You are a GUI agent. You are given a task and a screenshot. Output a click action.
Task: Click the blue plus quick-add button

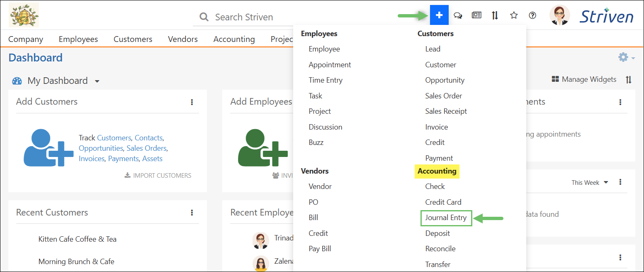(439, 15)
